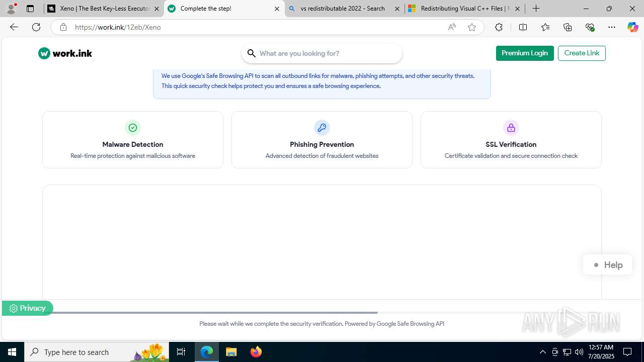
Task: Open Microsoft Edge from taskbar
Action: coord(207,352)
